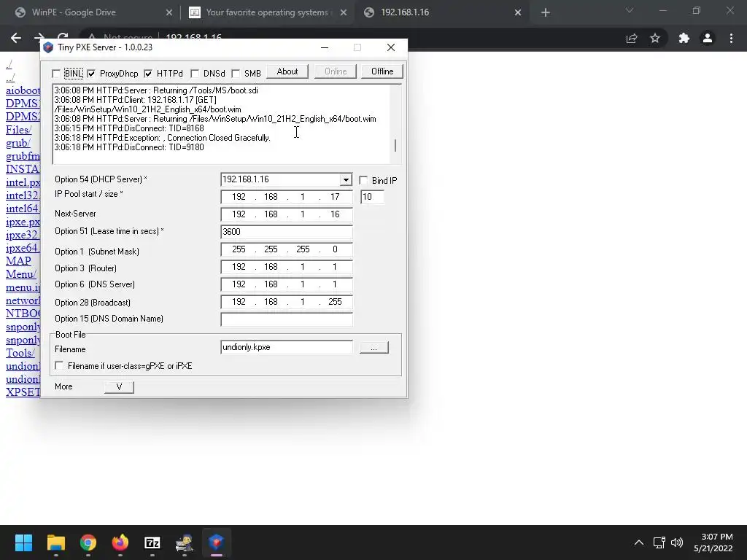747x560 pixels.
Task: Open Chrome extensions puzzle icon
Action: point(684,38)
